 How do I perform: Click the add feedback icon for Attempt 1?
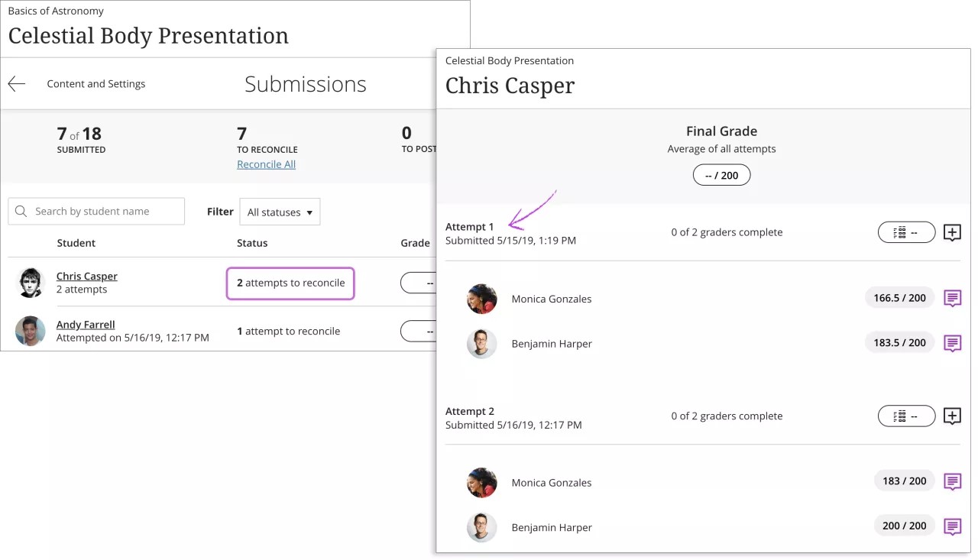(x=952, y=232)
